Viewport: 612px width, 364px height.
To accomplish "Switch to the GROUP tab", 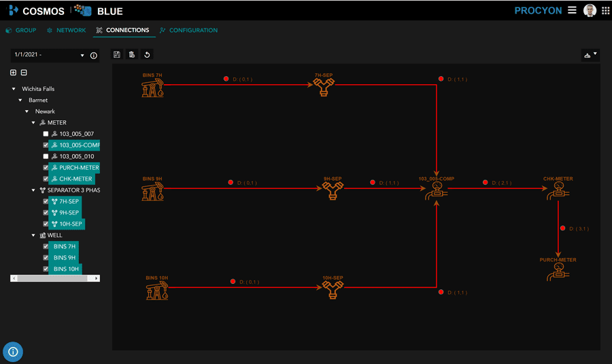I will tap(21, 30).
